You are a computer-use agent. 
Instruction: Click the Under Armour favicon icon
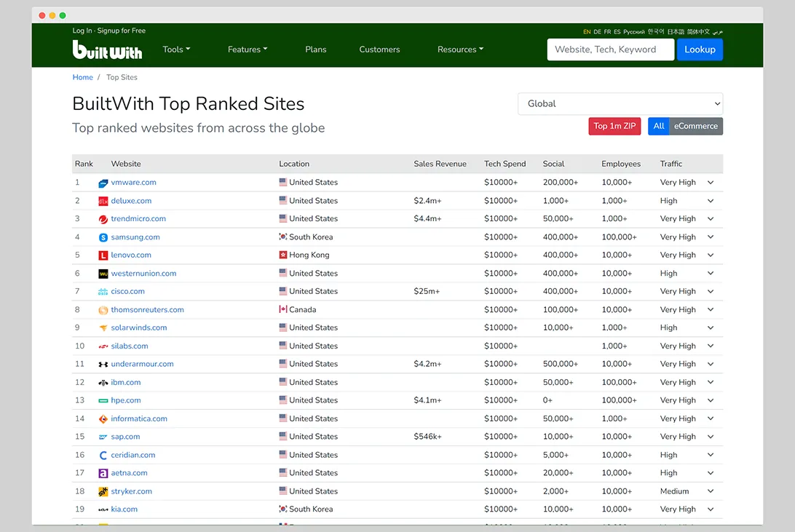pos(103,364)
